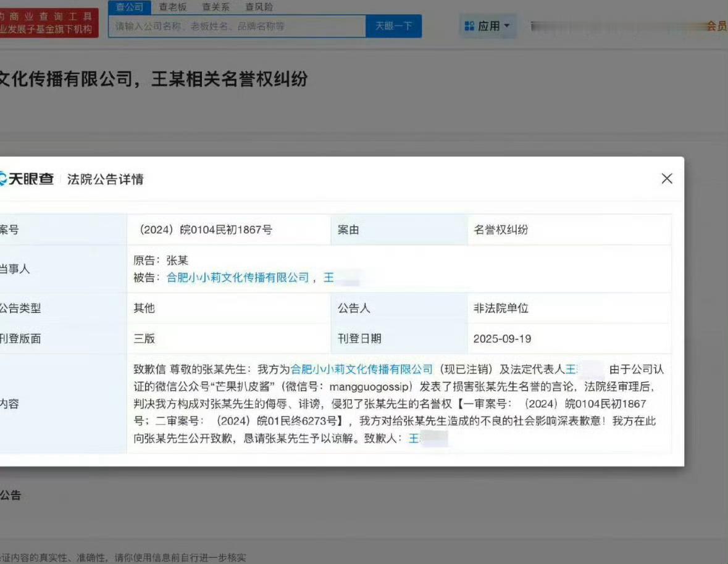
Task: Select the 非法院单位 announcer value
Action: coord(501,308)
